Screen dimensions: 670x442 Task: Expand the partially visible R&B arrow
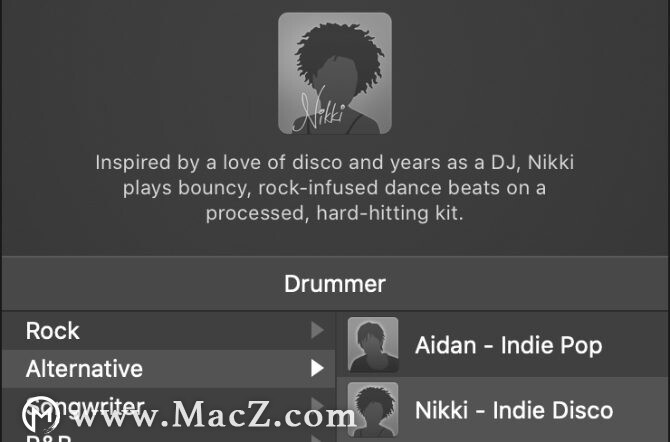(x=317, y=438)
